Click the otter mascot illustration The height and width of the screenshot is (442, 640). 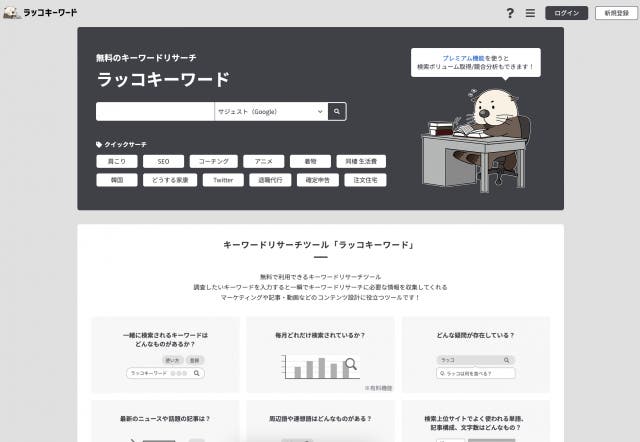(x=475, y=140)
